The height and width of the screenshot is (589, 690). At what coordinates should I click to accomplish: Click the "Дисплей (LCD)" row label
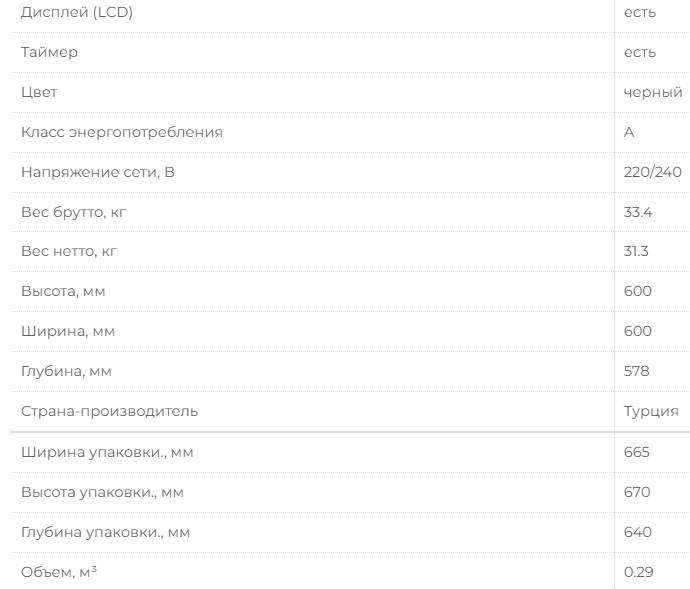click(77, 12)
